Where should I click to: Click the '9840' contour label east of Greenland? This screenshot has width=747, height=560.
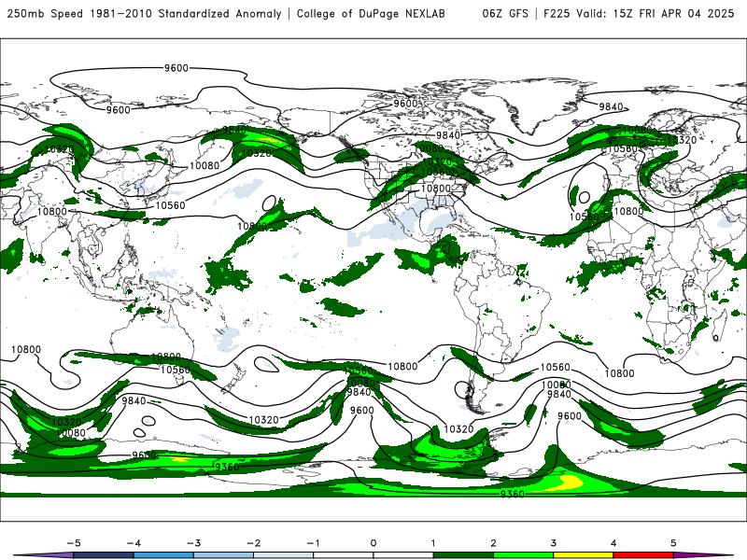(x=612, y=106)
